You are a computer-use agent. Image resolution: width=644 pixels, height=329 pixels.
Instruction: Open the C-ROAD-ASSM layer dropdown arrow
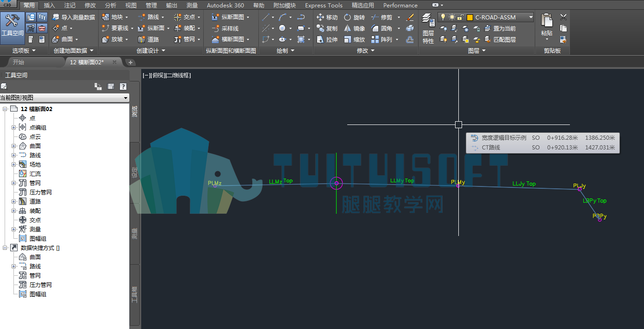531,17
